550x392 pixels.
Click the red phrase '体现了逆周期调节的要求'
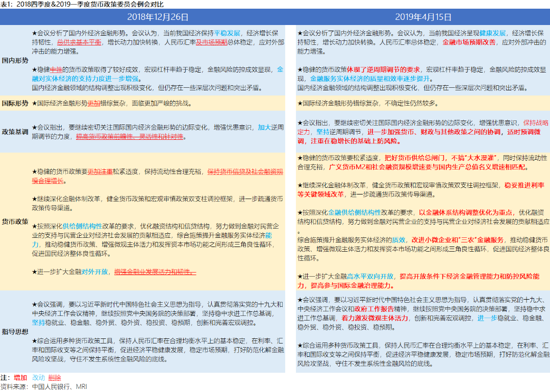click(383, 69)
